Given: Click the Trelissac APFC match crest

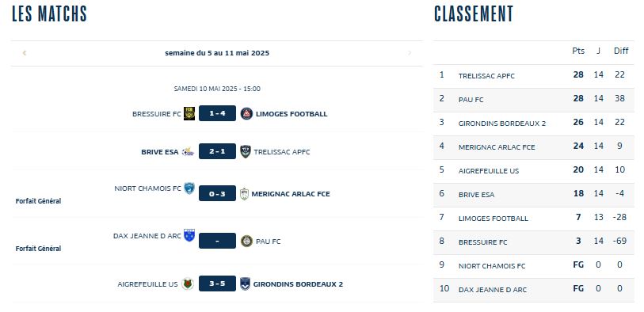Looking at the screenshot, I should 246,151.
